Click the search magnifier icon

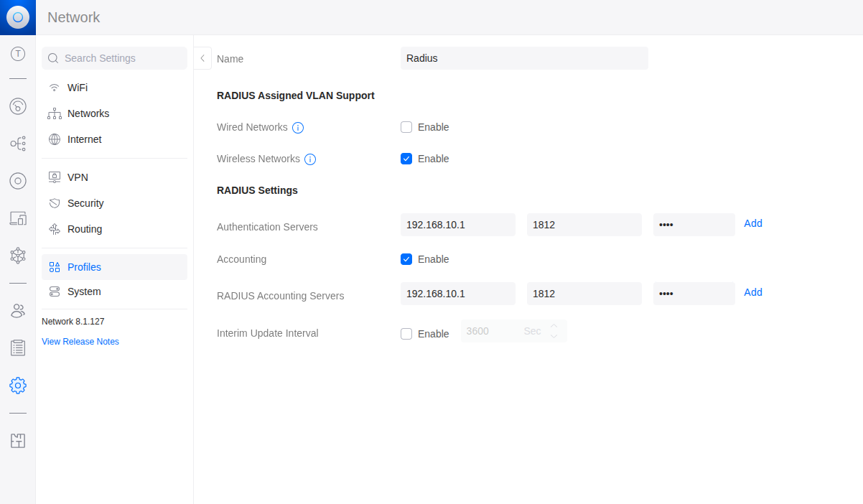[x=53, y=58]
